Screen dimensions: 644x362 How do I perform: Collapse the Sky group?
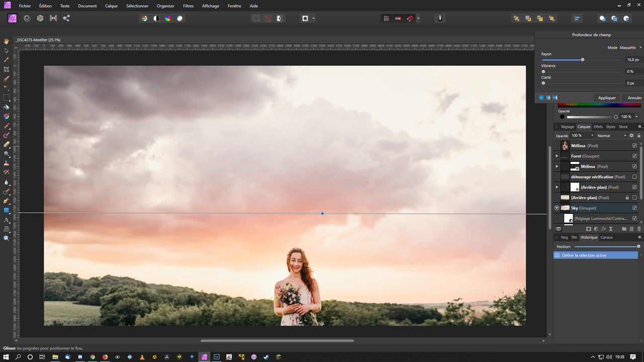[556, 208]
